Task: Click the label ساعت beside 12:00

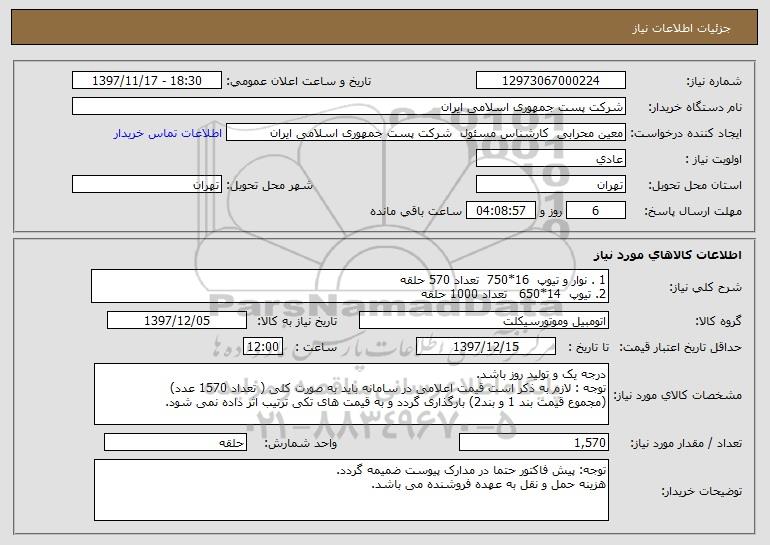Action: click(316, 347)
